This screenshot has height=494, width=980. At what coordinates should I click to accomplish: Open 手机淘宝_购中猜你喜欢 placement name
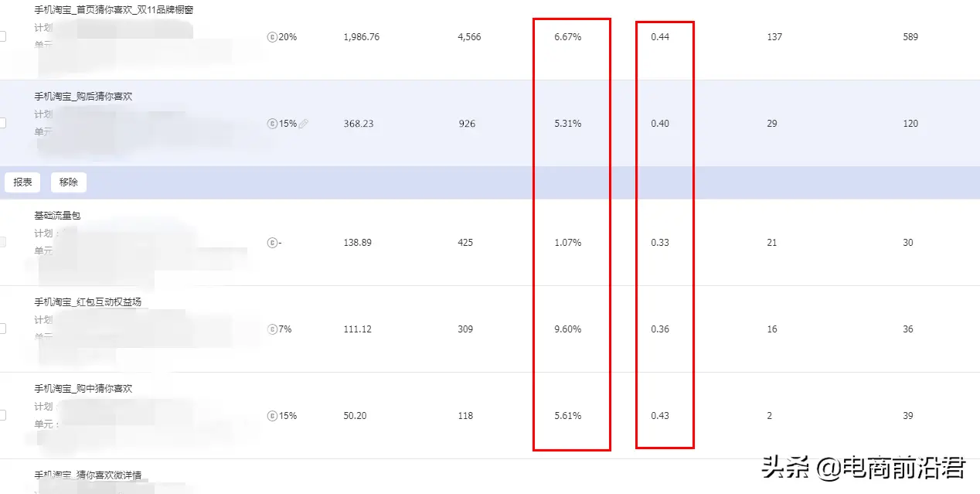click(83, 389)
